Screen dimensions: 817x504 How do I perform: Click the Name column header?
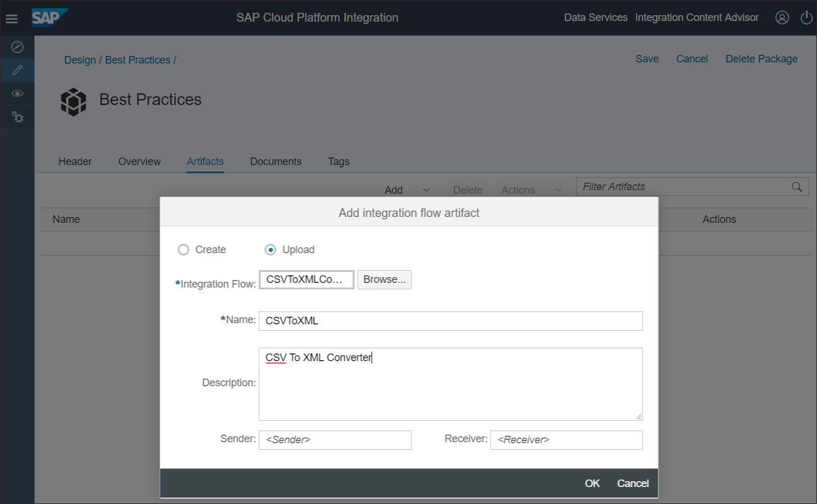coord(66,219)
